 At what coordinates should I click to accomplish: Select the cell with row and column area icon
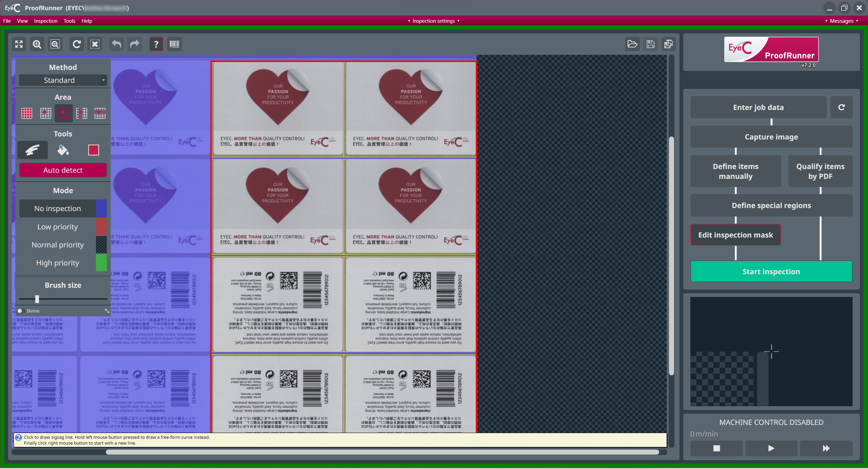pyautogui.click(x=63, y=113)
